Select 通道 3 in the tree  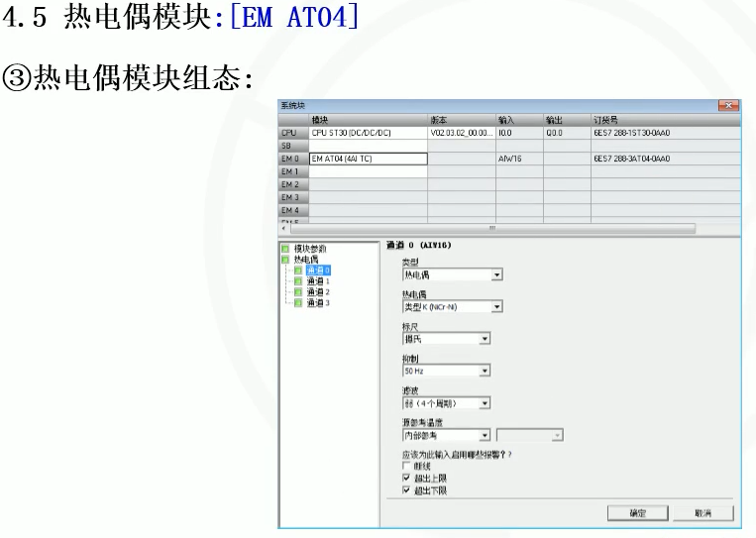(318, 303)
